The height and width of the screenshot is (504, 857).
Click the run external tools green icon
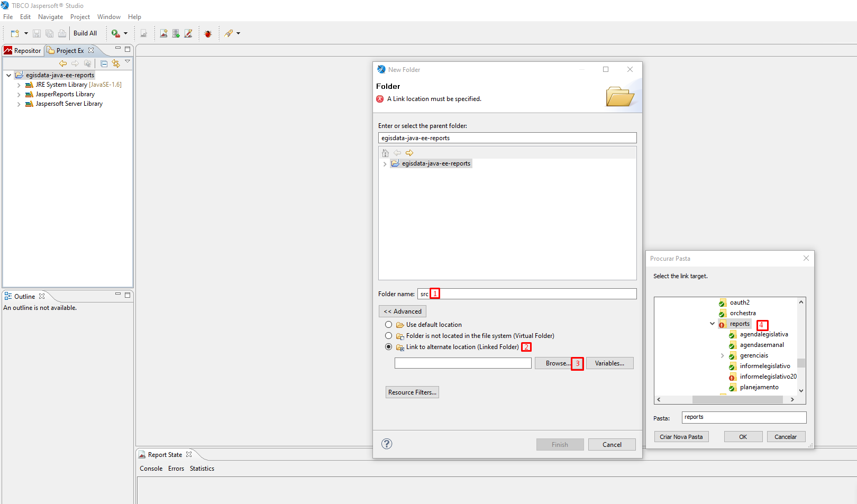(x=115, y=33)
